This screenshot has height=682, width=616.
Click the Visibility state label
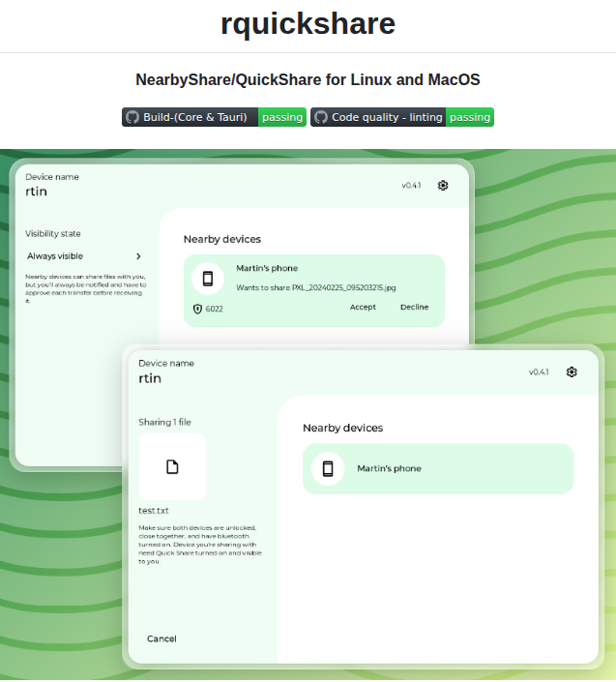click(52, 233)
